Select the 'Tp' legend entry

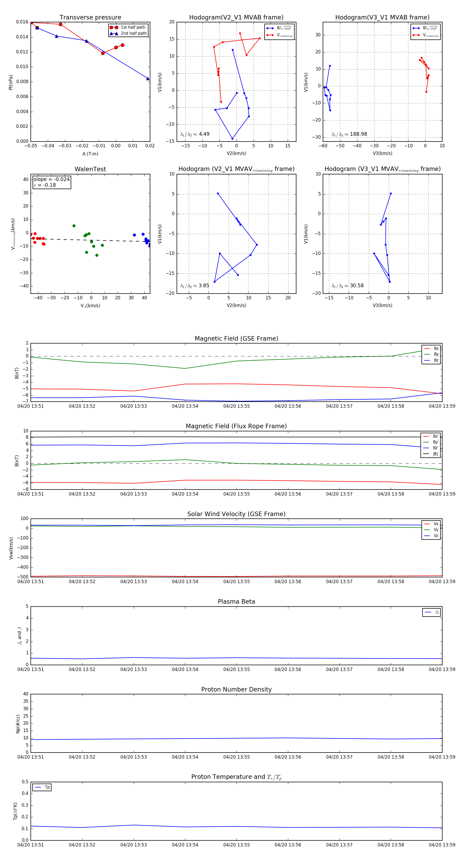click(x=42, y=788)
